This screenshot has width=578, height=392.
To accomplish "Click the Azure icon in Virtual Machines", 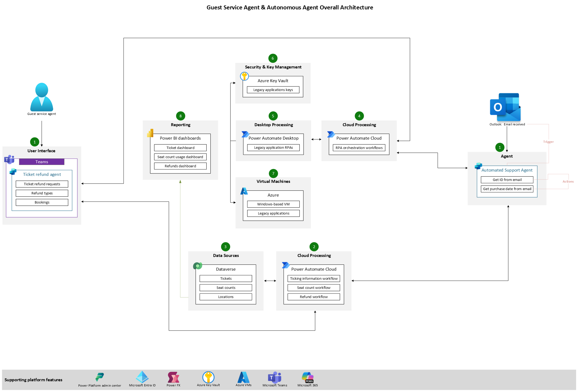I will click(244, 191).
